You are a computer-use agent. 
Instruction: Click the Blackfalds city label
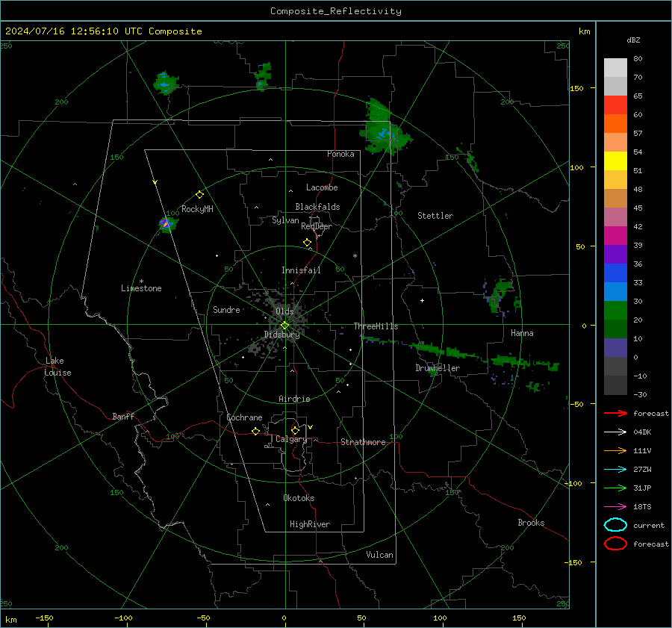(x=317, y=207)
